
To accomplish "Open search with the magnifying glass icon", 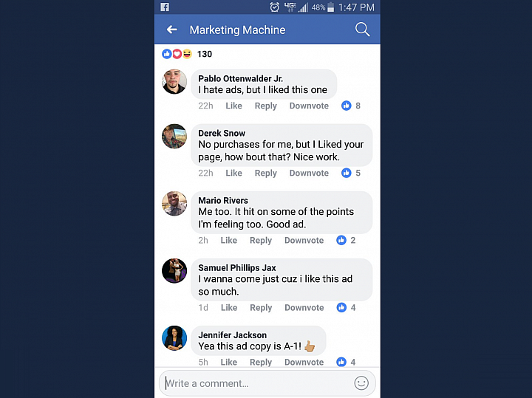I will pyautogui.click(x=362, y=30).
